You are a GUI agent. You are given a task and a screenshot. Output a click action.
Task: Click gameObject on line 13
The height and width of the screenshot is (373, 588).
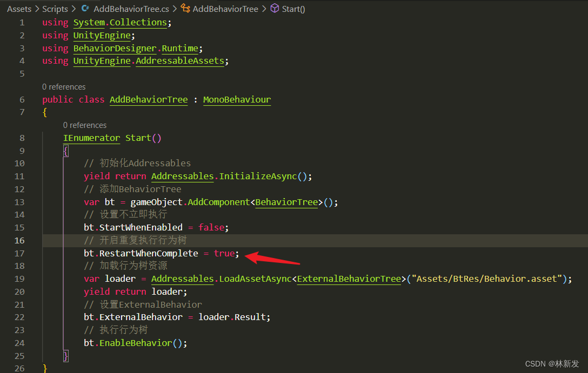coord(156,202)
